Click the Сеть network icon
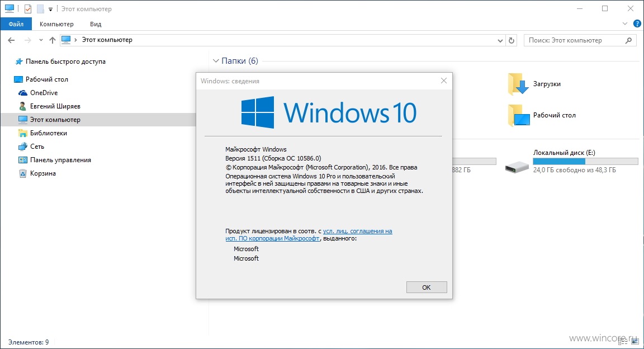This screenshot has width=644, height=349. pos(23,147)
